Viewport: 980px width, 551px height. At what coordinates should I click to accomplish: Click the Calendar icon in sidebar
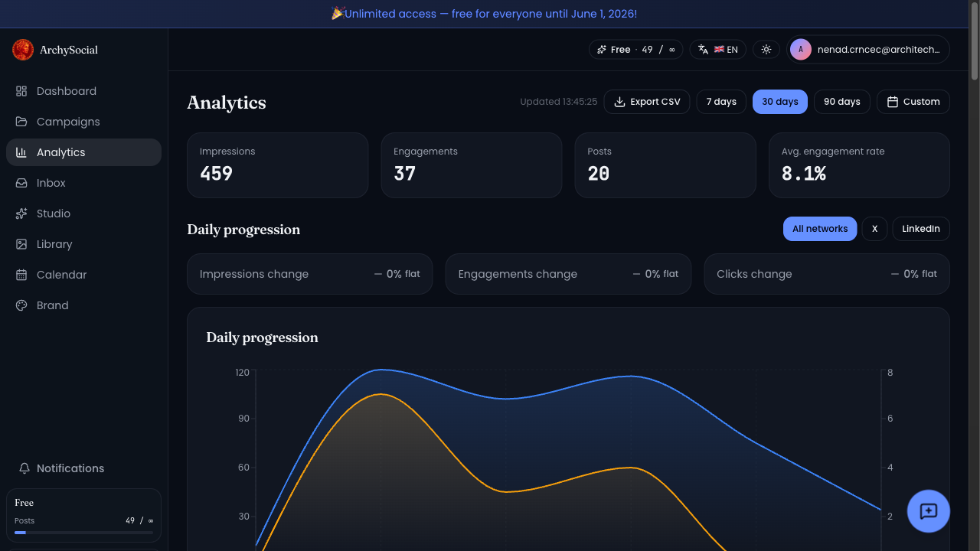point(21,275)
